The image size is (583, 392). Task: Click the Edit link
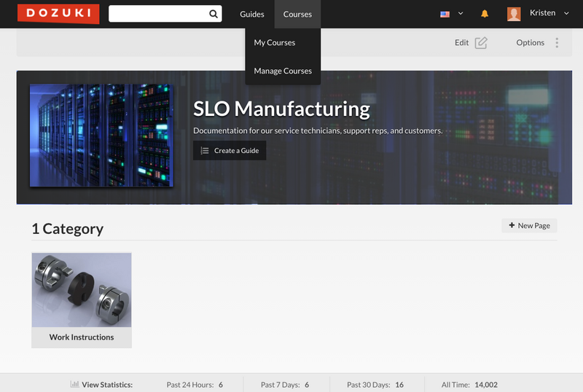(x=461, y=43)
